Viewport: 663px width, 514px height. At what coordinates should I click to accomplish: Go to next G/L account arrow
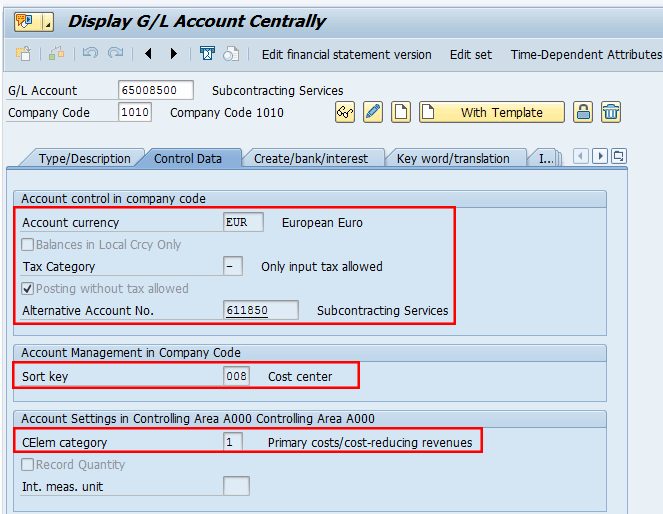pos(174,54)
